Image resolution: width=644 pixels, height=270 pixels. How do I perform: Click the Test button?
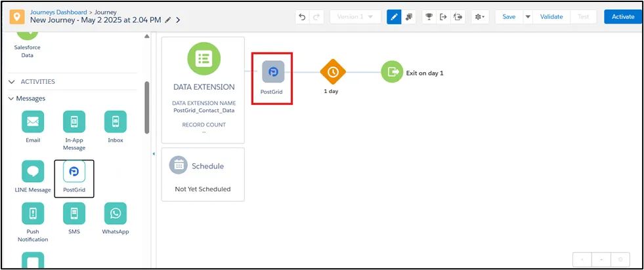click(583, 17)
